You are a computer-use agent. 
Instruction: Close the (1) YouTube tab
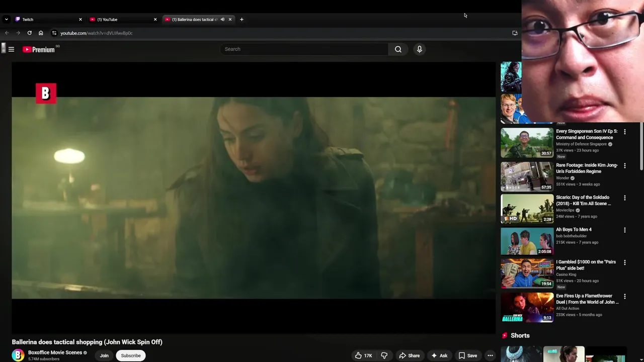(x=155, y=20)
